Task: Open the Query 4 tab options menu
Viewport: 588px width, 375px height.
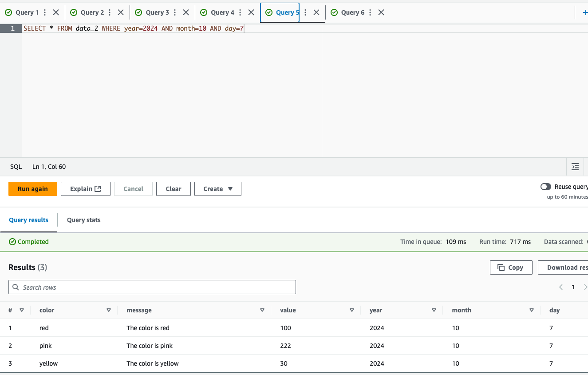Action: (x=240, y=12)
